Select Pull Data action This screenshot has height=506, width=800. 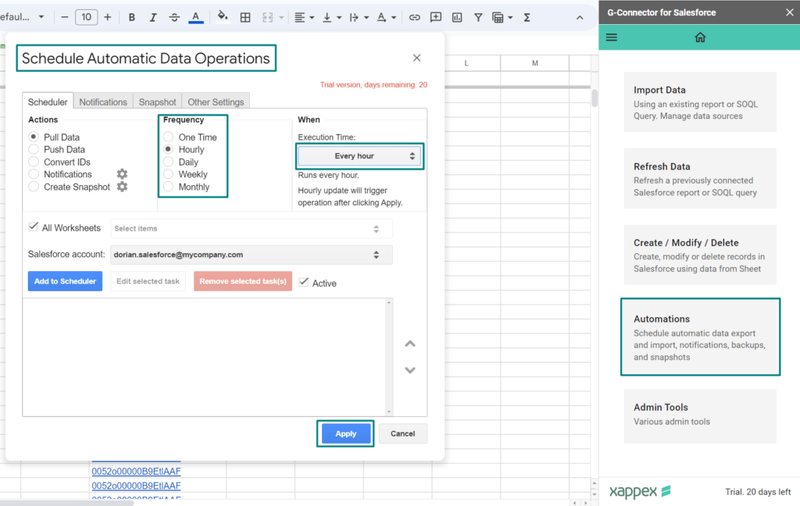click(x=33, y=137)
